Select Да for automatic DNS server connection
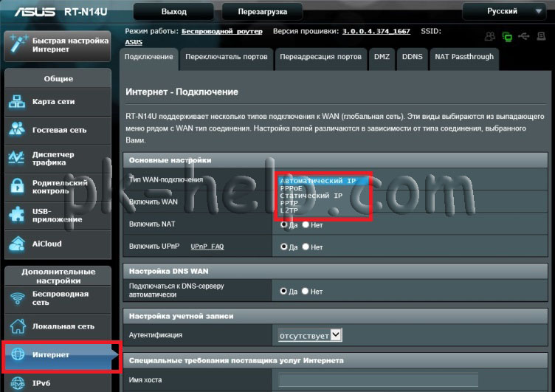The image size is (555, 392). point(283,291)
